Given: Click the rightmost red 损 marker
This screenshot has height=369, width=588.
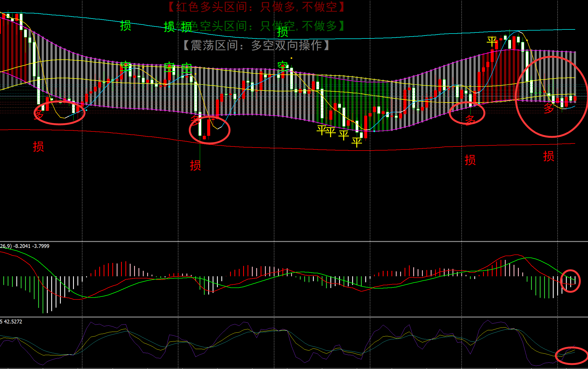Looking at the screenshot, I should click(x=548, y=156).
